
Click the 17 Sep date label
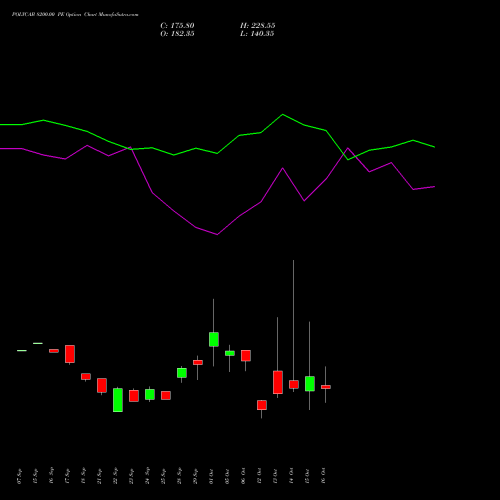pyautogui.click(x=67, y=476)
